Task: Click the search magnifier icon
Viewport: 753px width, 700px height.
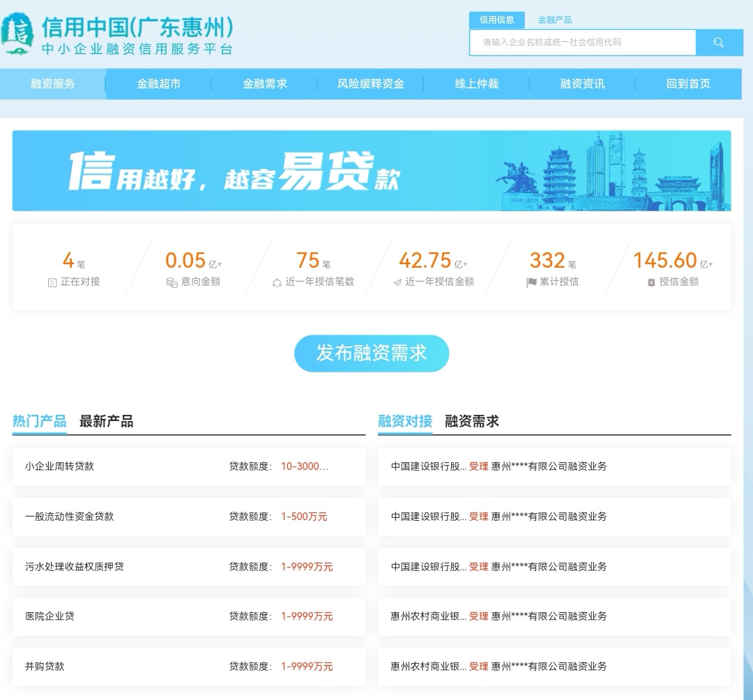Action: pos(718,43)
